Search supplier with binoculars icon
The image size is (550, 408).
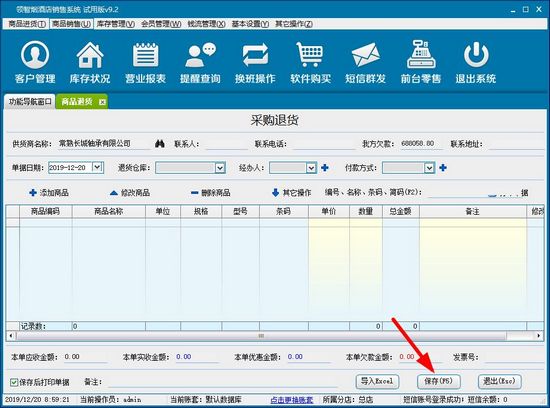160,143
